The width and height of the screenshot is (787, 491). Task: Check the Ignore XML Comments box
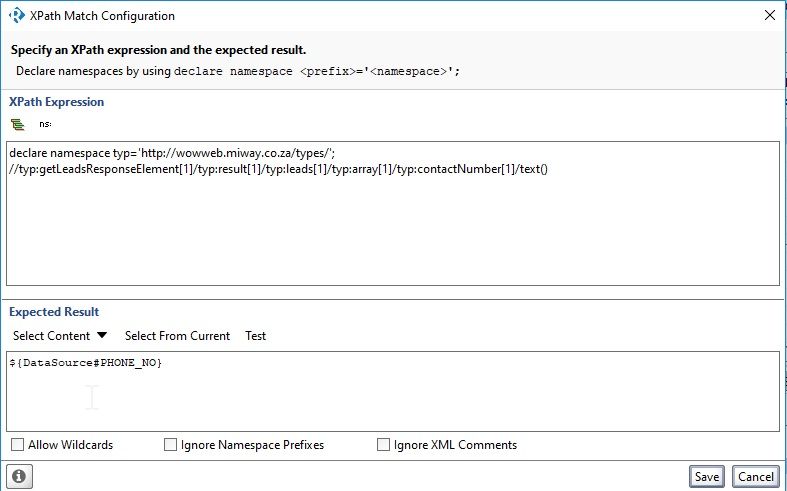coord(384,445)
